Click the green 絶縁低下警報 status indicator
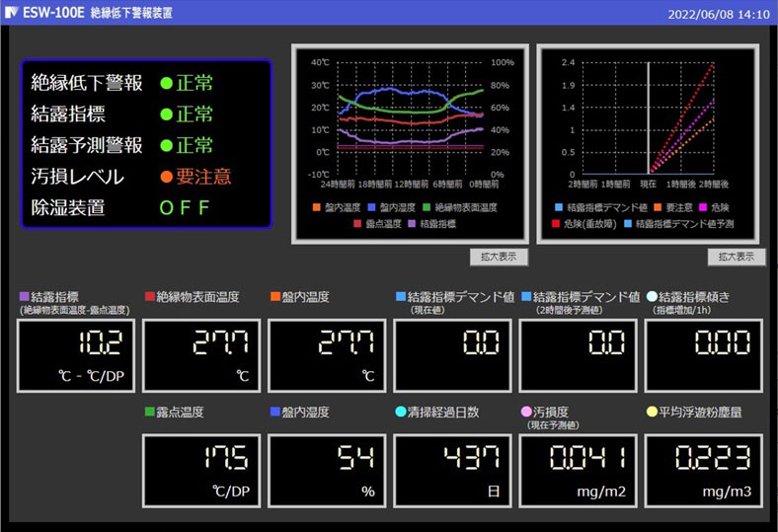778x532 pixels. point(166,83)
